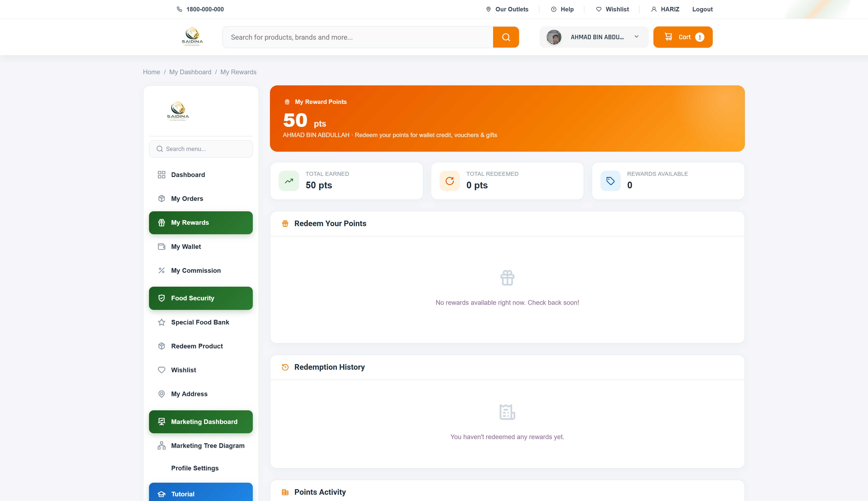
Task: Click the icon beside Points Activity
Action: [285, 492]
